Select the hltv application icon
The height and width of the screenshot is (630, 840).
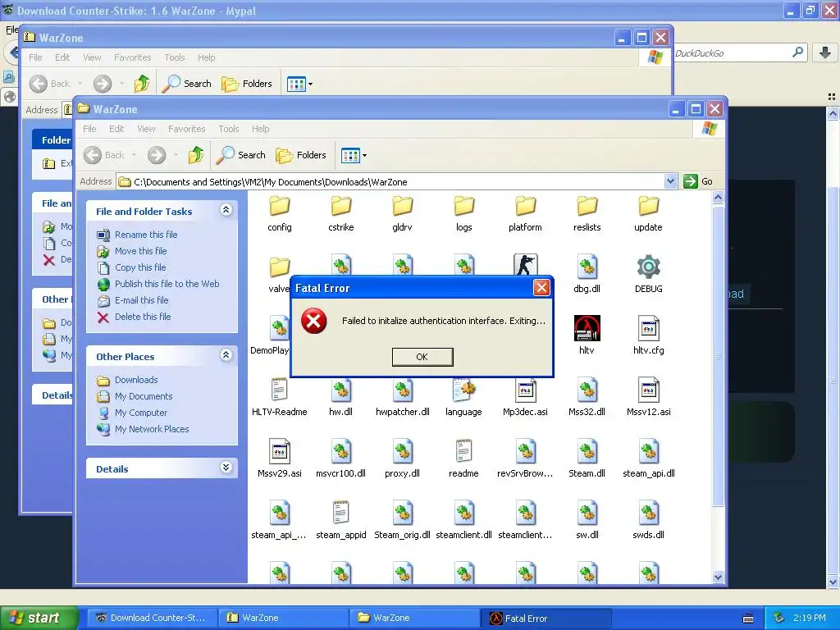587,336
